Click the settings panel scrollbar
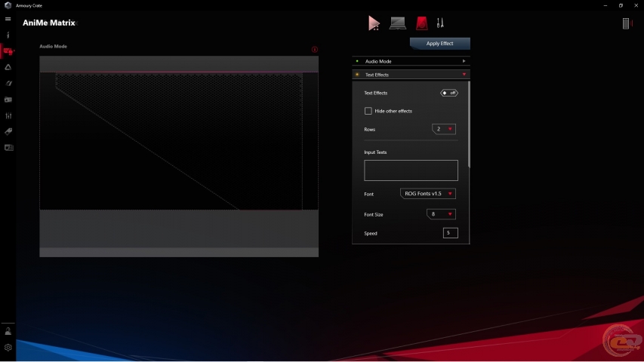Image resolution: width=644 pixels, height=362 pixels. (x=469, y=125)
